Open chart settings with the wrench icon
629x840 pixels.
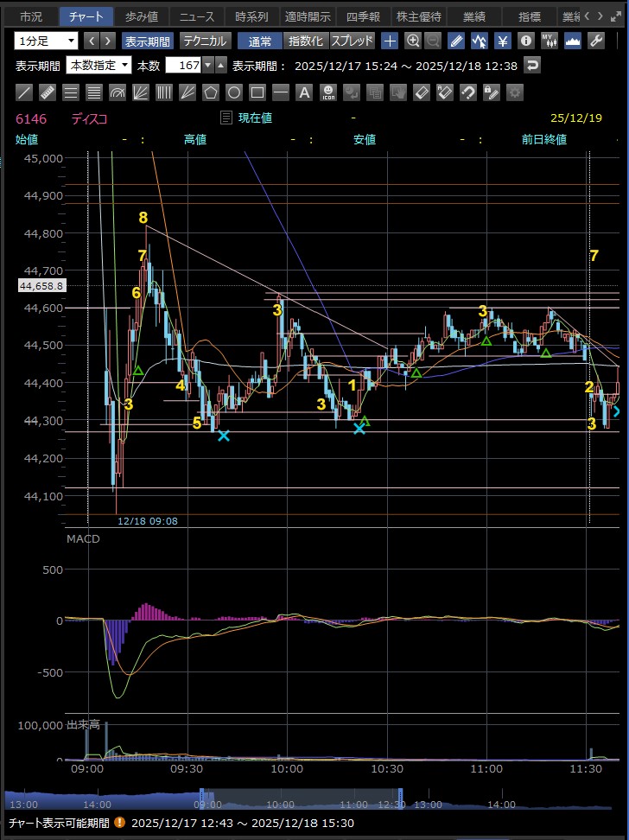596,41
